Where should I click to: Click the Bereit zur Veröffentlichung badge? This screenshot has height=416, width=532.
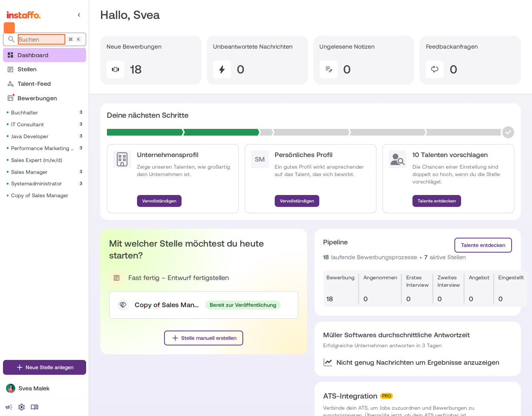[x=243, y=305]
